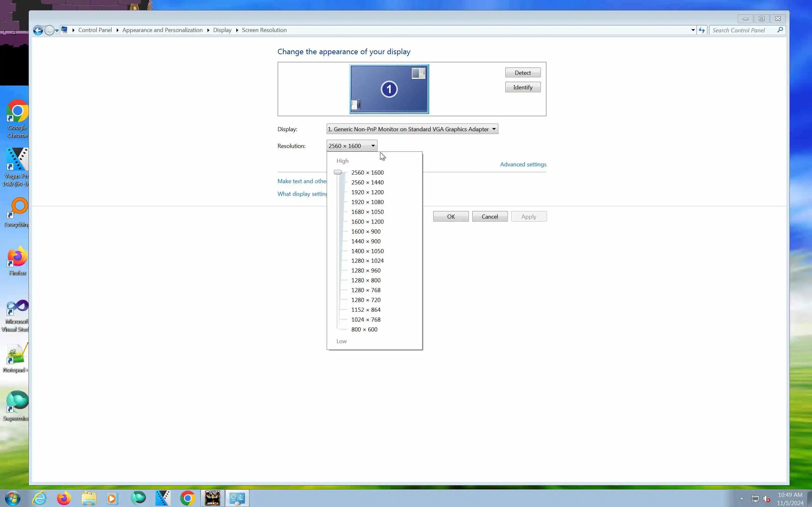Click the search magnifier icon
Screen dimensions: 812x507
(x=780, y=30)
